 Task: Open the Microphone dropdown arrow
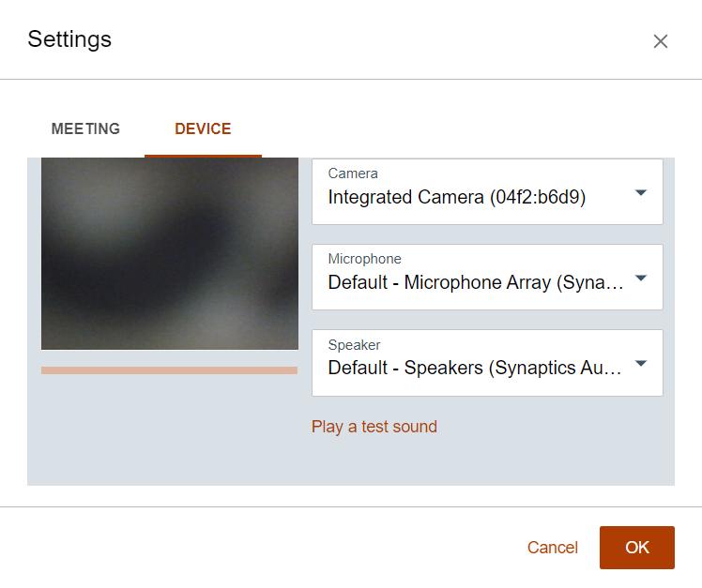(x=641, y=278)
